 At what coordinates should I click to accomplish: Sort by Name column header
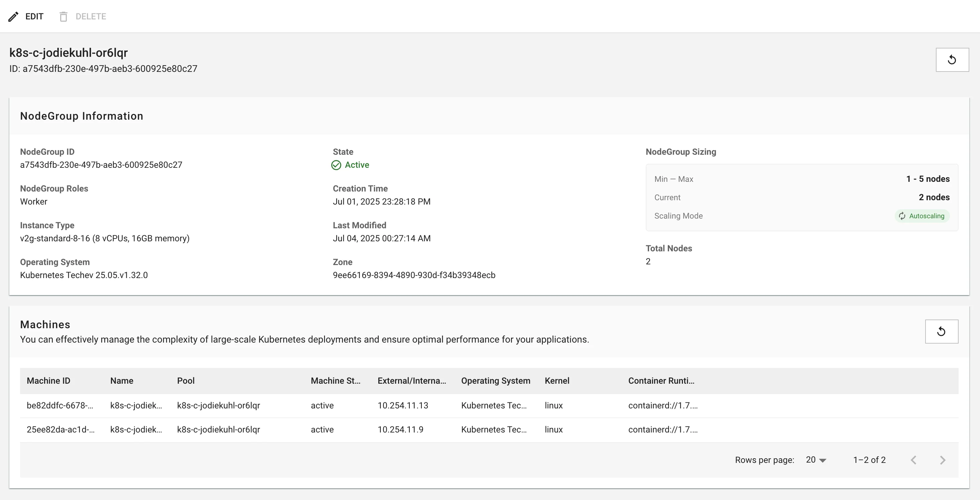click(x=122, y=381)
